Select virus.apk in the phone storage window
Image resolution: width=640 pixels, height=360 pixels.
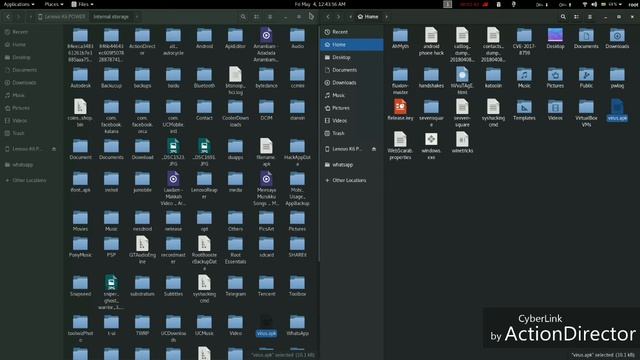(x=266, y=325)
